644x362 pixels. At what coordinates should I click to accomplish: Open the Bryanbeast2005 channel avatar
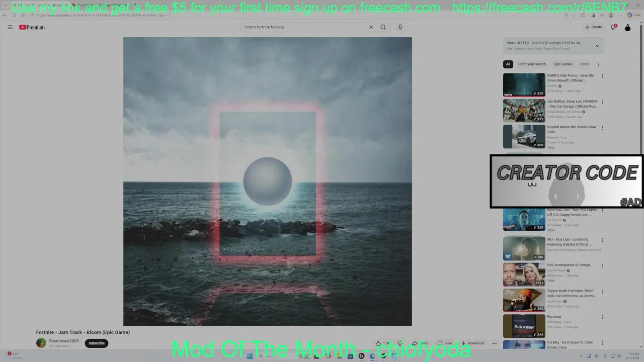(41, 343)
